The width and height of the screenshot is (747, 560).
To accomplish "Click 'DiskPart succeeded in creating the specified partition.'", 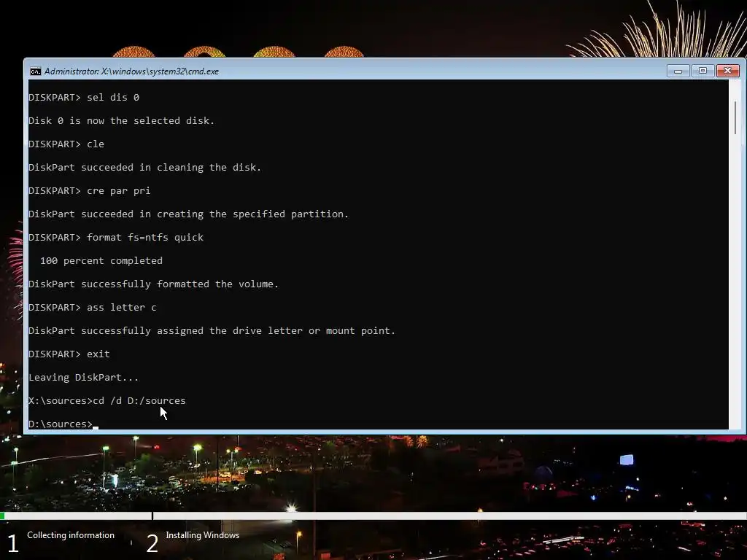I will pyautogui.click(x=189, y=214).
